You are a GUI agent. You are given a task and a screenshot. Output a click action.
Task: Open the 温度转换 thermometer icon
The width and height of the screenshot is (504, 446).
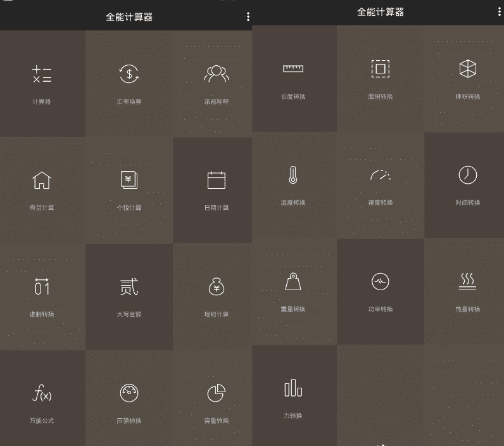point(293,175)
